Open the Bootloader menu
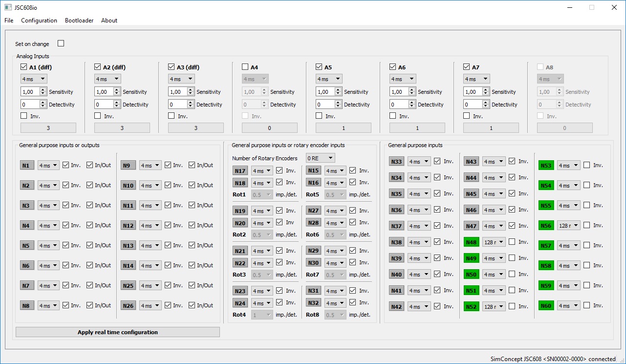This screenshot has width=626, height=364. click(79, 21)
